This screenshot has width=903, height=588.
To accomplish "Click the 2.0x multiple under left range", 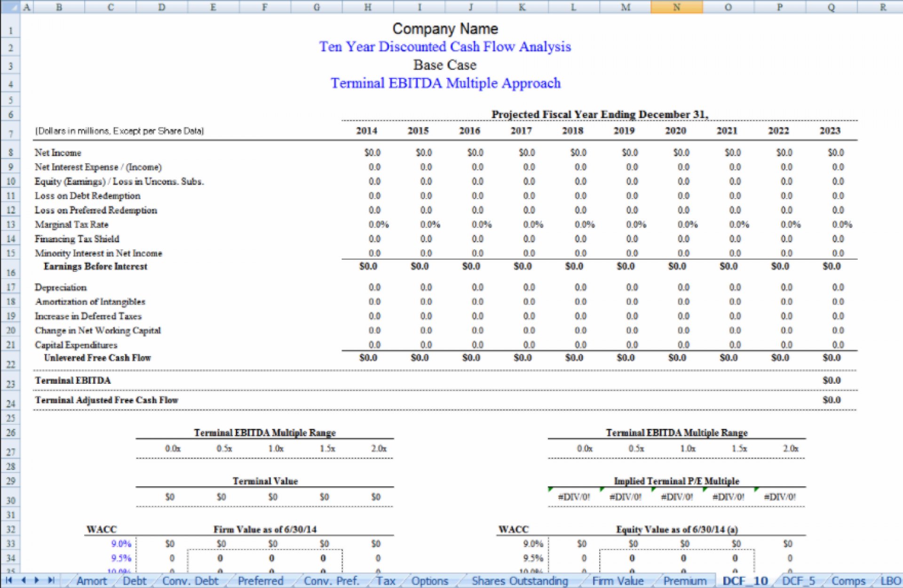I will point(379,448).
